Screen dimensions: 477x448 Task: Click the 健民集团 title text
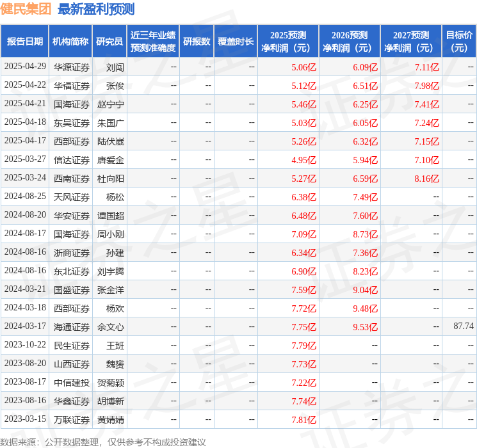pos(26,9)
